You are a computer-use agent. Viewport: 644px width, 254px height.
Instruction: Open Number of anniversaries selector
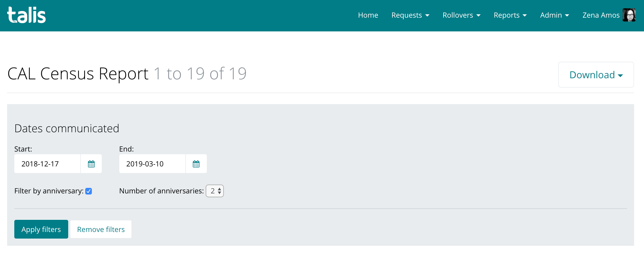pyautogui.click(x=215, y=191)
